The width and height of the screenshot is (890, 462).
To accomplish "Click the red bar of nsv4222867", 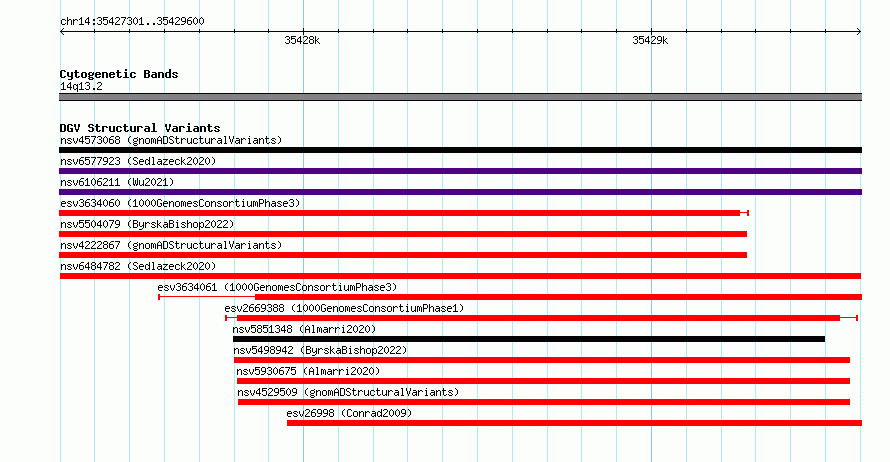I will 403,255.
